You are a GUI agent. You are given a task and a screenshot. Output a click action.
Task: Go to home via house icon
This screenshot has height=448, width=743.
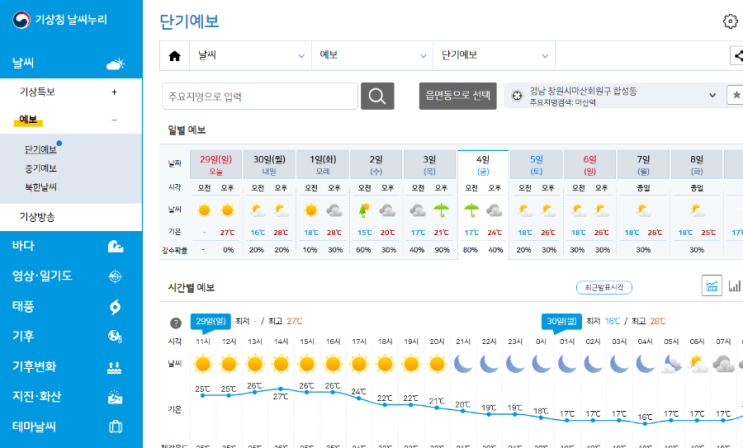(x=174, y=56)
